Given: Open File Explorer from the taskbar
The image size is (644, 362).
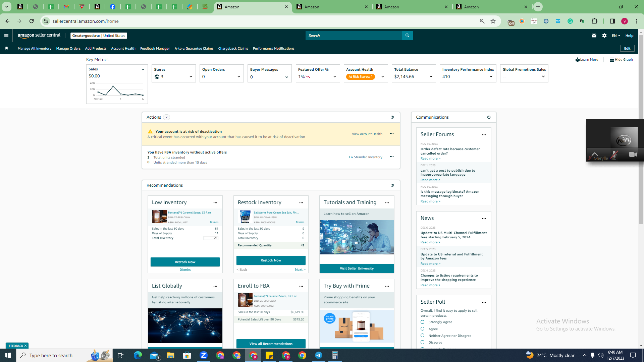Looking at the screenshot, I should 171,355.
